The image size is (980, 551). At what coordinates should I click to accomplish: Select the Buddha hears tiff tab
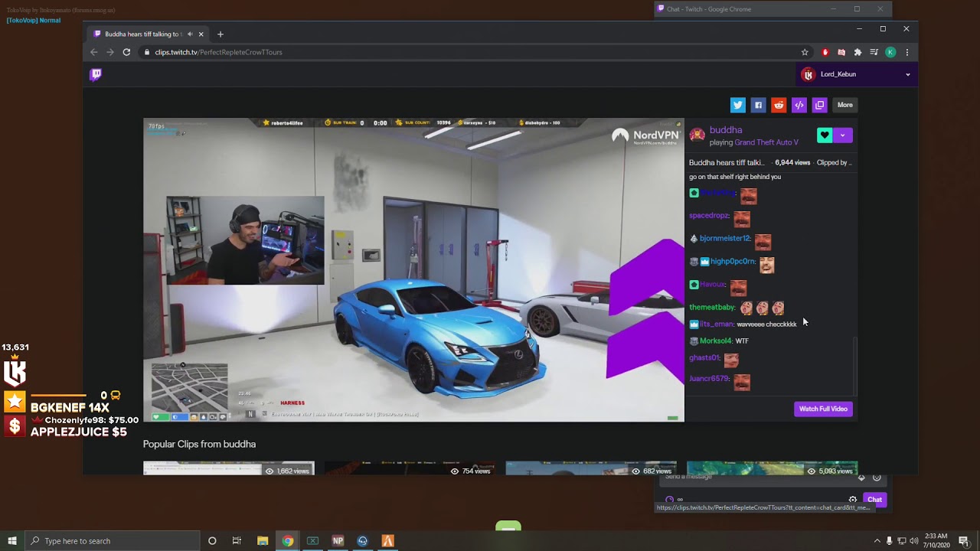coord(148,34)
